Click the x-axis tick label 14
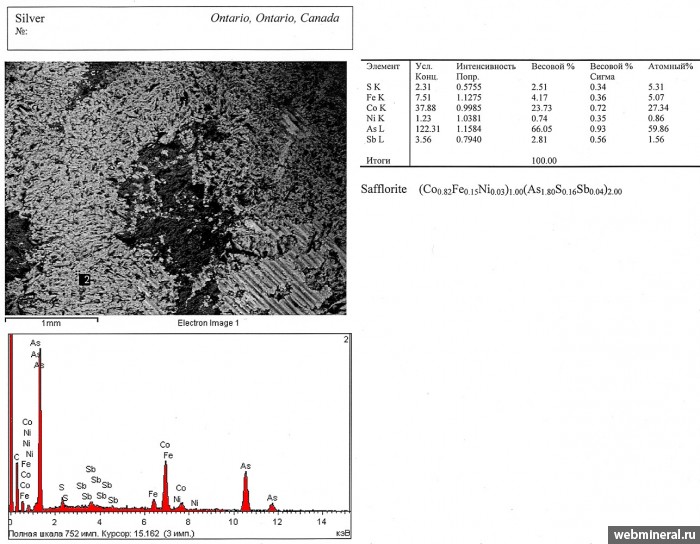700x544 pixels. [x=321, y=522]
